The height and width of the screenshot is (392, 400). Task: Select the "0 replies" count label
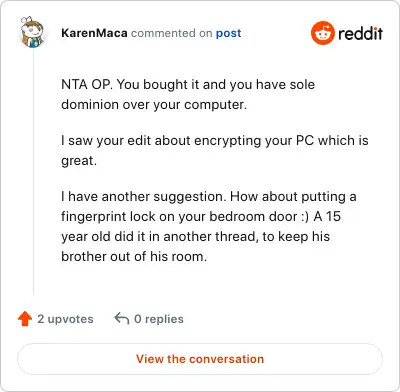(159, 319)
